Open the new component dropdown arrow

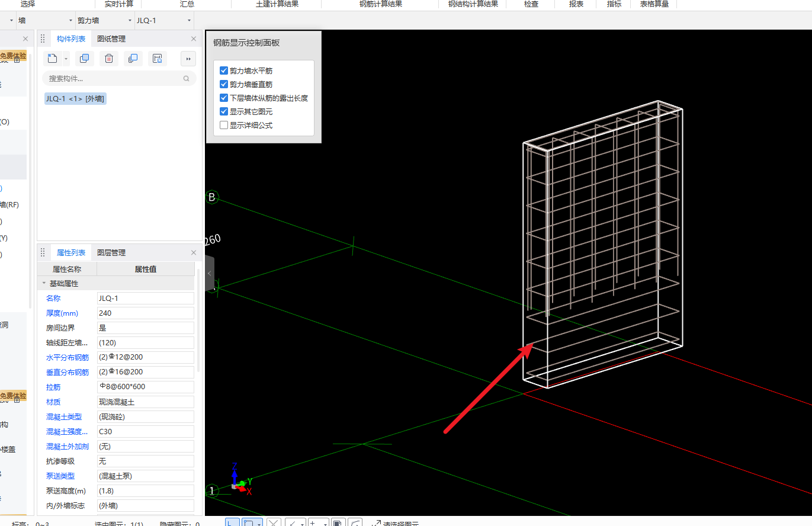pos(66,59)
